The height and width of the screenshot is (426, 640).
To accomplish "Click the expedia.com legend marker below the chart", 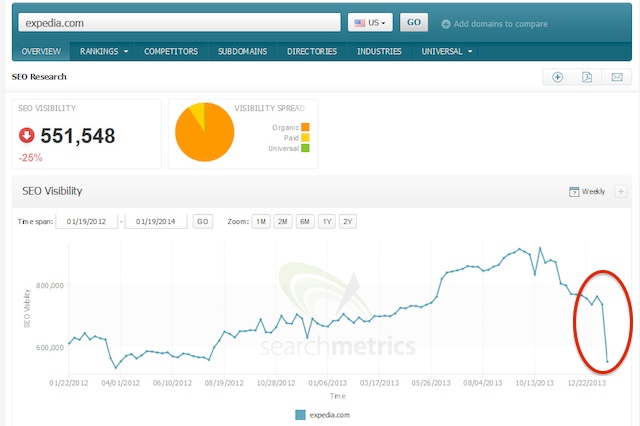I will [x=300, y=414].
